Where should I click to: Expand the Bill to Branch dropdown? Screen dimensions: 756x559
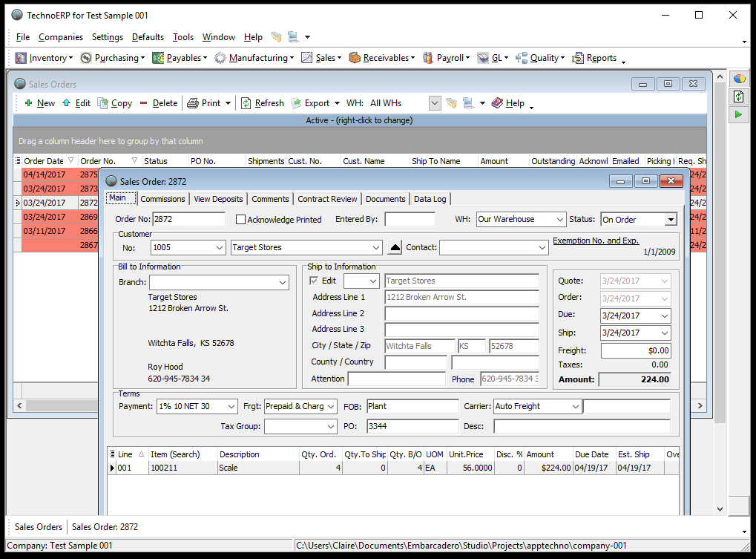[283, 283]
